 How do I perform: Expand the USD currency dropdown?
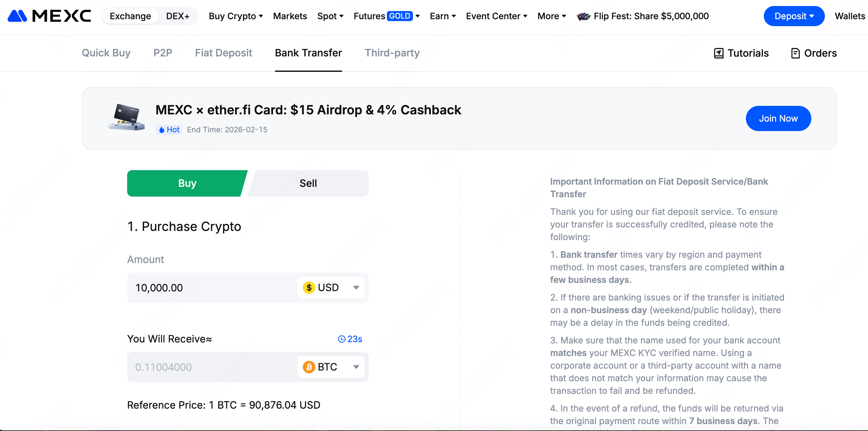(356, 288)
